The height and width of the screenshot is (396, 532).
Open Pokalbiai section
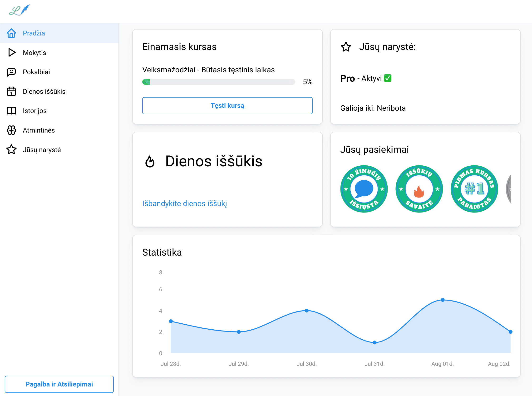(59, 72)
